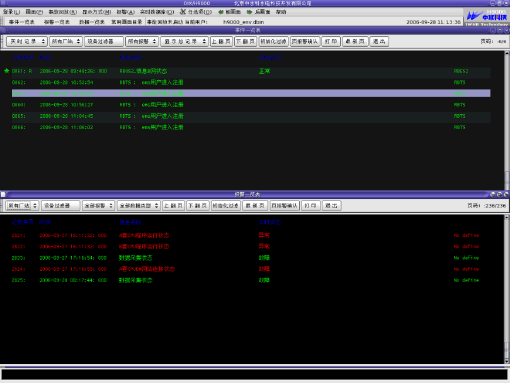Click the alarm list vertical scrollbar

tap(507, 289)
